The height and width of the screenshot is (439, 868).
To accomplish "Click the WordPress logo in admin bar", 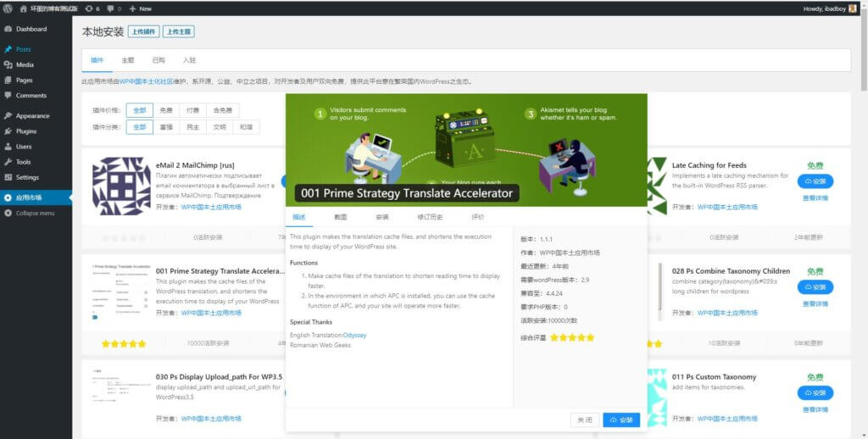I will click(x=8, y=8).
